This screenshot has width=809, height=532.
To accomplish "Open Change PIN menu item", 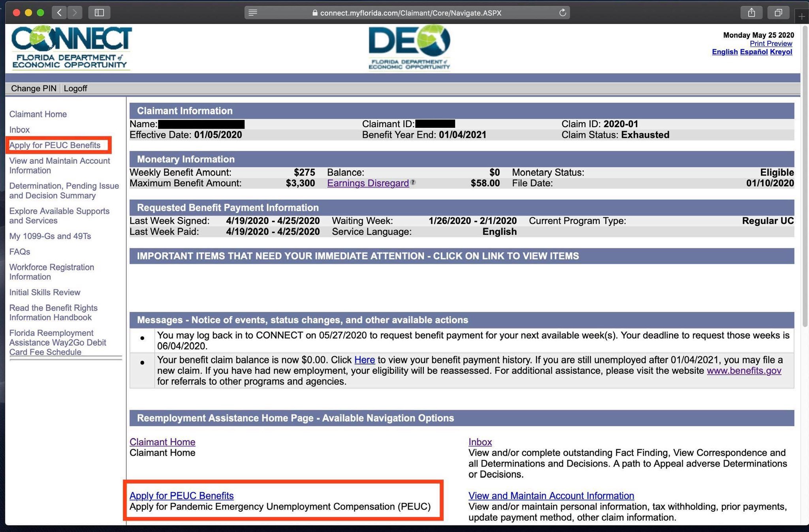I will 34,88.
